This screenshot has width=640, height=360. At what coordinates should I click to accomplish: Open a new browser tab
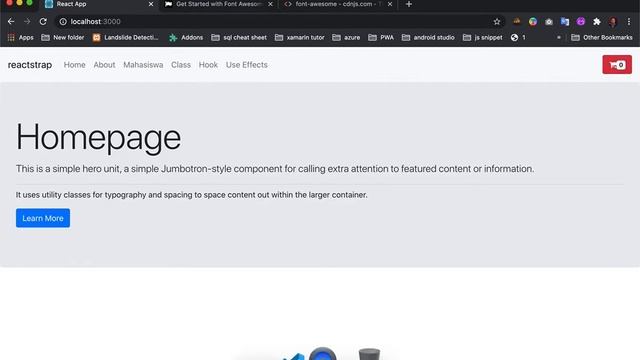[x=409, y=4]
